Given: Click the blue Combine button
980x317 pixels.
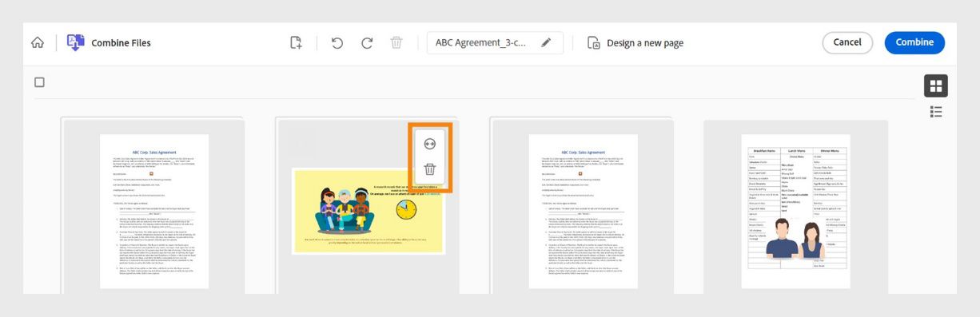Looking at the screenshot, I should 914,43.
